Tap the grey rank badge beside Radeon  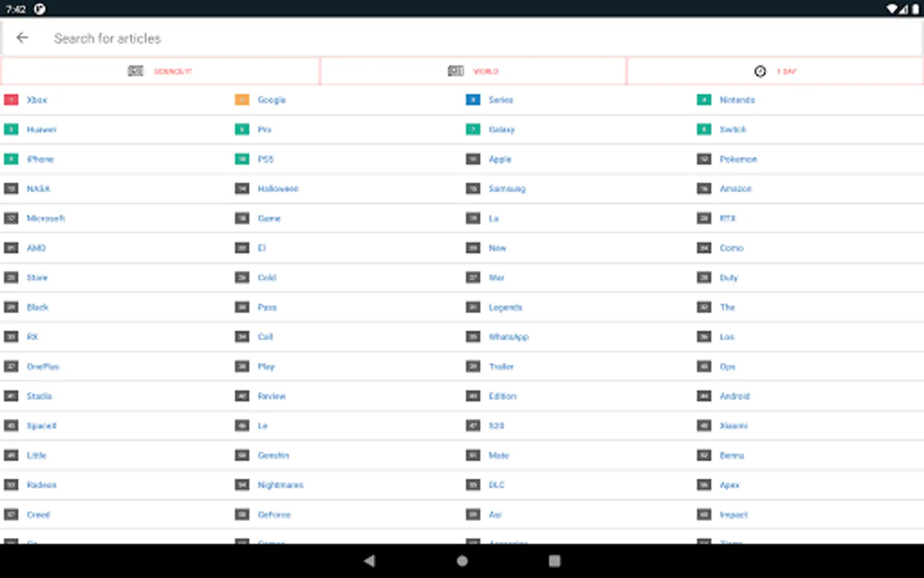[11, 485]
